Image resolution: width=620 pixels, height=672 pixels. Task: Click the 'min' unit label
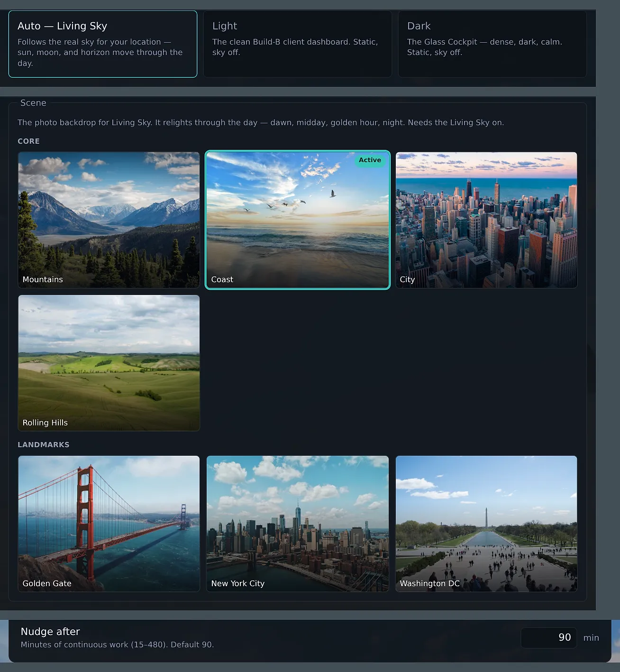pos(591,638)
